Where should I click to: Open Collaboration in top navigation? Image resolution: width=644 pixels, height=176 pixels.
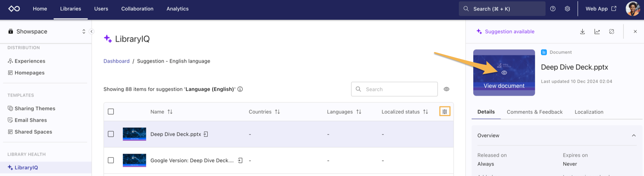(137, 9)
